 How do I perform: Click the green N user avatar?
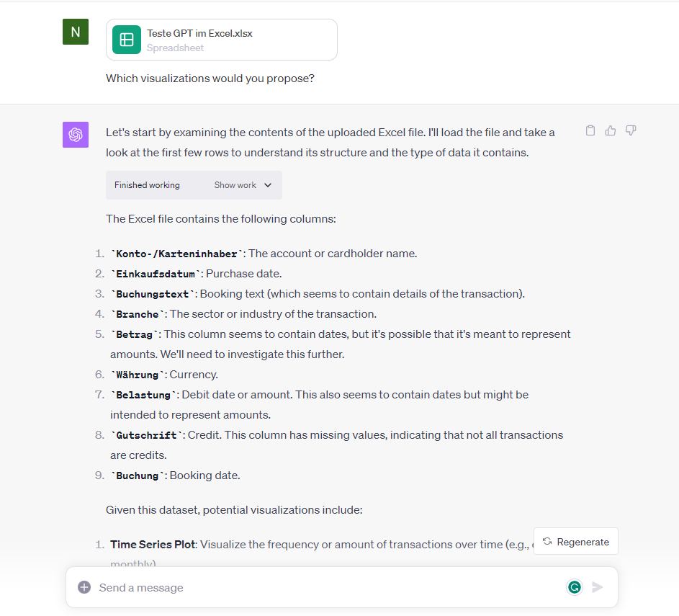(76, 32)
